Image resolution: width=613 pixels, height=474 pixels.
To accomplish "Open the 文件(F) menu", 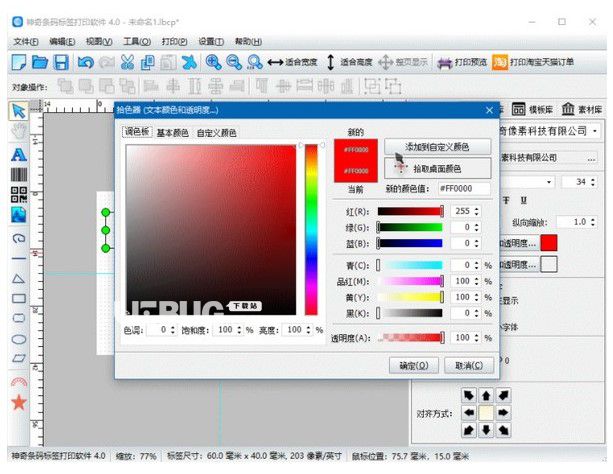I will 26,41.
